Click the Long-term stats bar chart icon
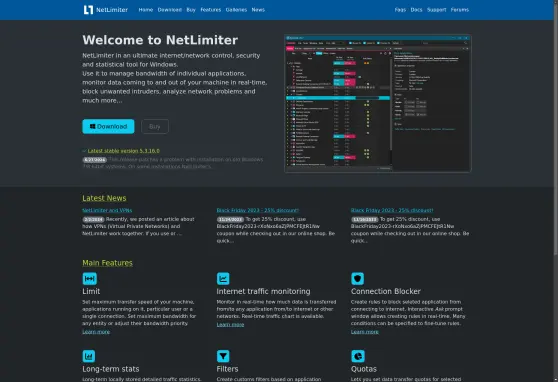Image resolution: width=558 pixels, height=382 pixels. [x=89, y=356]
